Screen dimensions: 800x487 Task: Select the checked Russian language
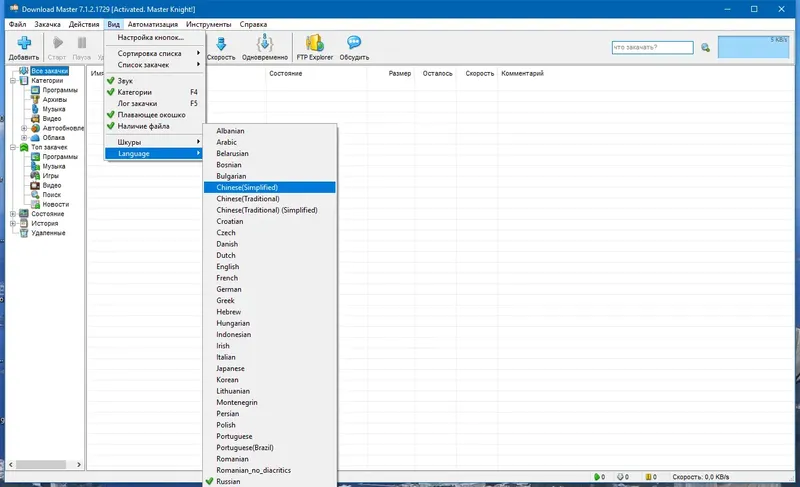(270, 481)
